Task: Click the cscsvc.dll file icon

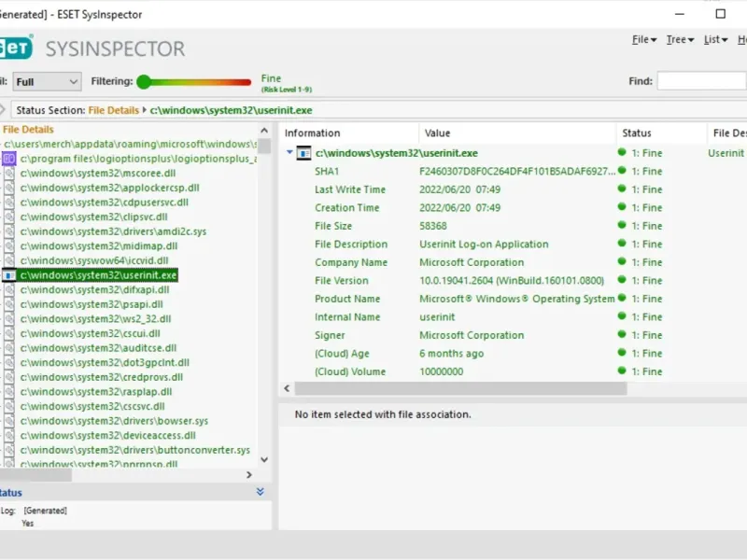Action: coord(9,406)
